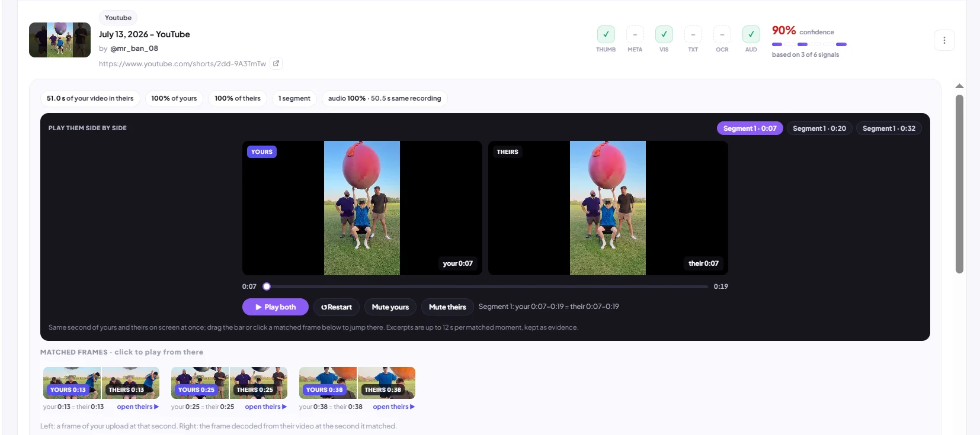The image size is (980, 435).
Task: Click the 1 segment chip
Action: tap(294, 98)
